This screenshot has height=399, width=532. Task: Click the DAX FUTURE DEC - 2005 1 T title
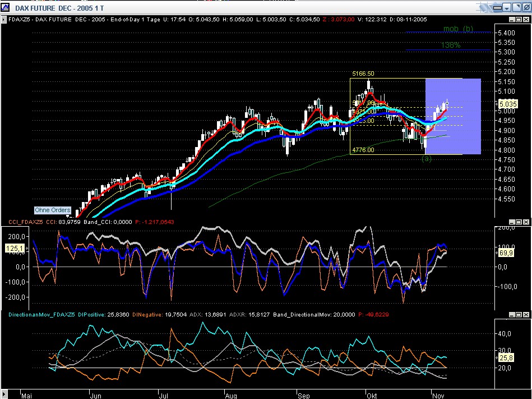(x=59, y=8)
